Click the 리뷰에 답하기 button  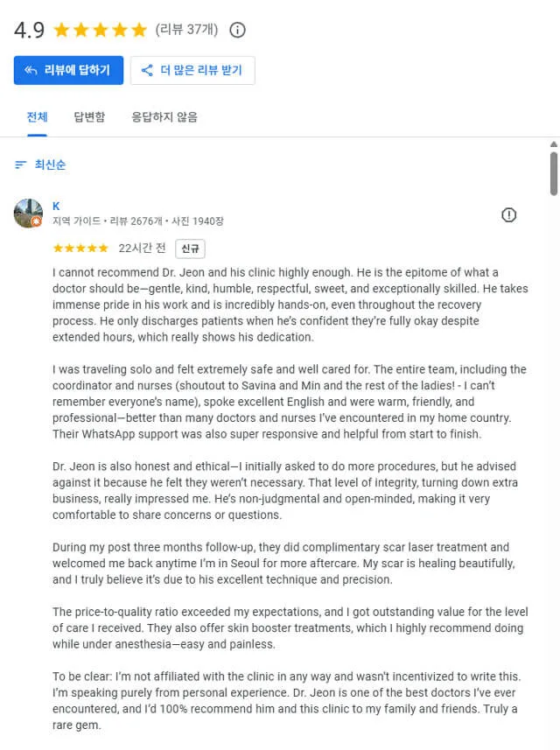[x=68, y=70]
